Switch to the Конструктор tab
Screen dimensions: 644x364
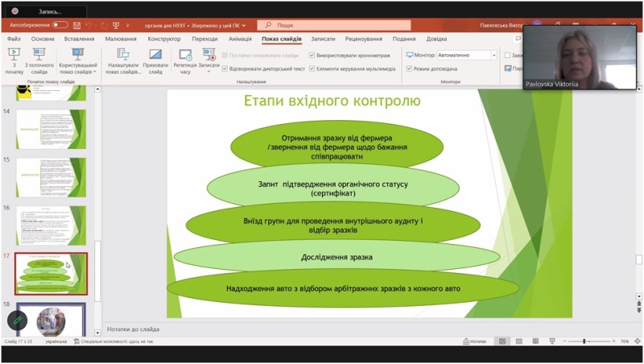coord(164,39)
